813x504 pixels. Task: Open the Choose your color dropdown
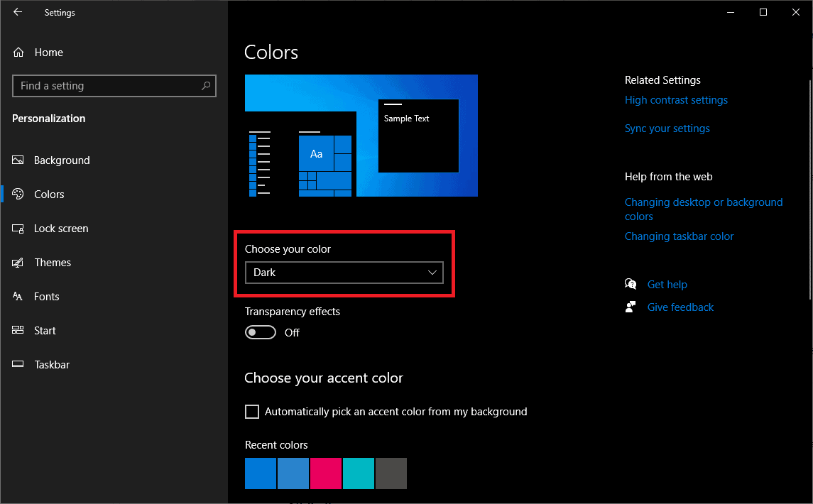point(344,272)
